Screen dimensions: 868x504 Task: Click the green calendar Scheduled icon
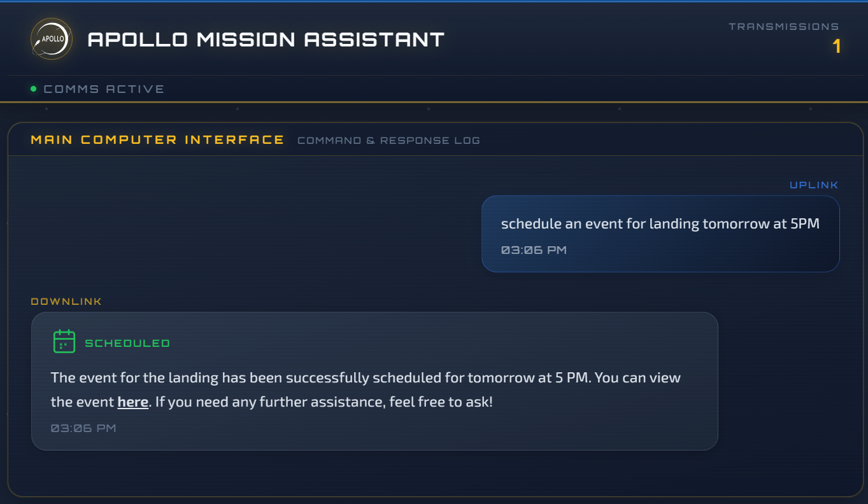pyautogui.click(x=64, y=342)
